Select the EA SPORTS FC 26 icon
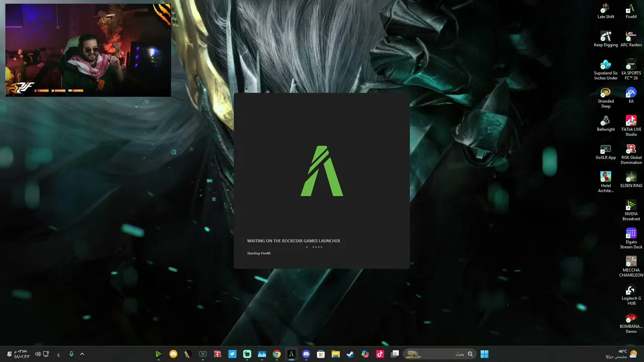The image size is (644, 362). pos(631,70)
